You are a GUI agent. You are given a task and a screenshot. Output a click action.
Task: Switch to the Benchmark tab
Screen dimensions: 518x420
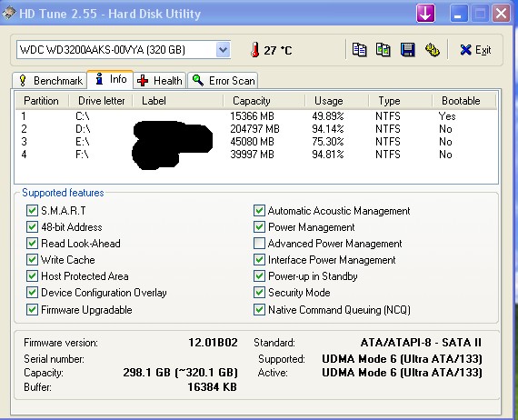[50, 80]
